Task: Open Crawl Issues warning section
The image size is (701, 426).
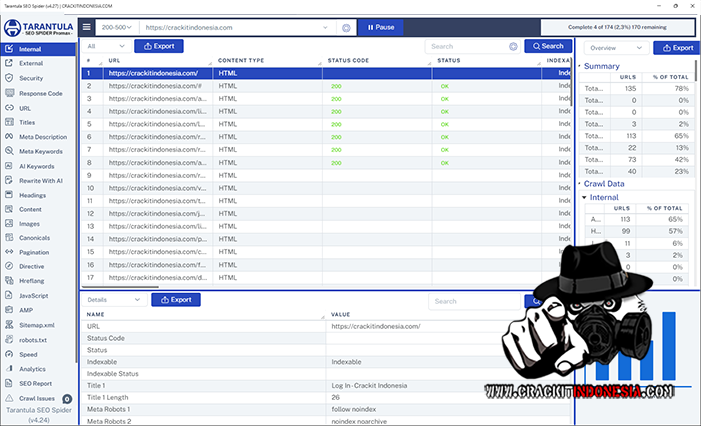Action: [x=37, y=398]
